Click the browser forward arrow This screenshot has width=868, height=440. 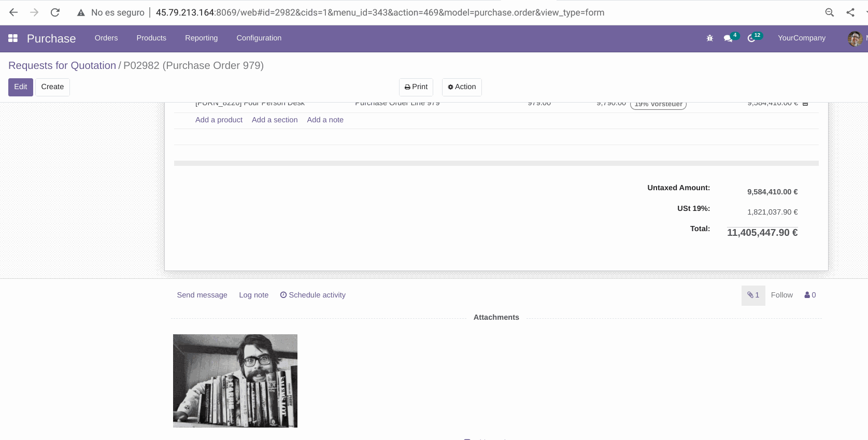(x=34, y=12)
